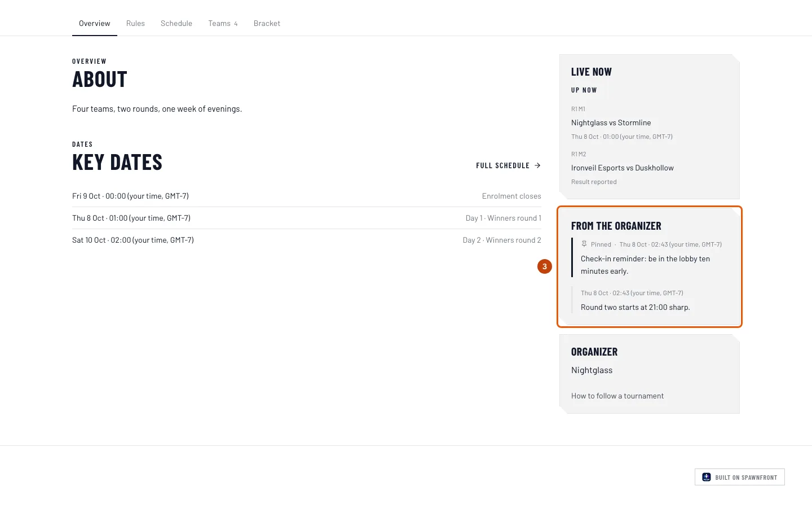Go to the Schedule tab

(176, 23)
